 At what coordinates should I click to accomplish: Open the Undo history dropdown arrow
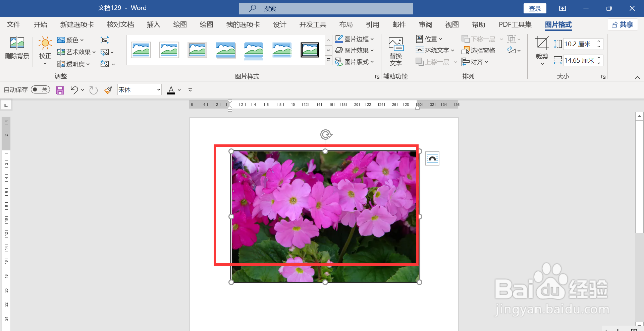[x=83, y=90]
